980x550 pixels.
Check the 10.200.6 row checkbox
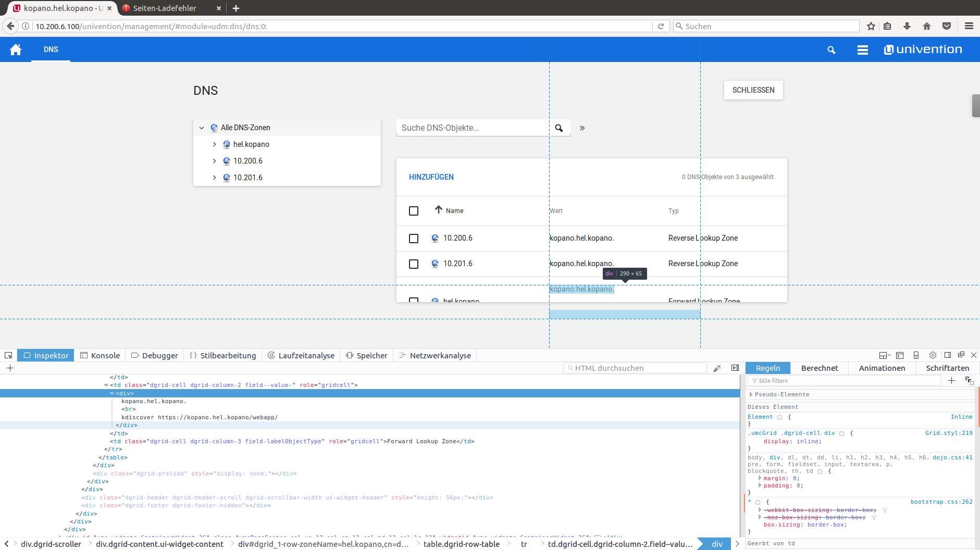(414, 239)
